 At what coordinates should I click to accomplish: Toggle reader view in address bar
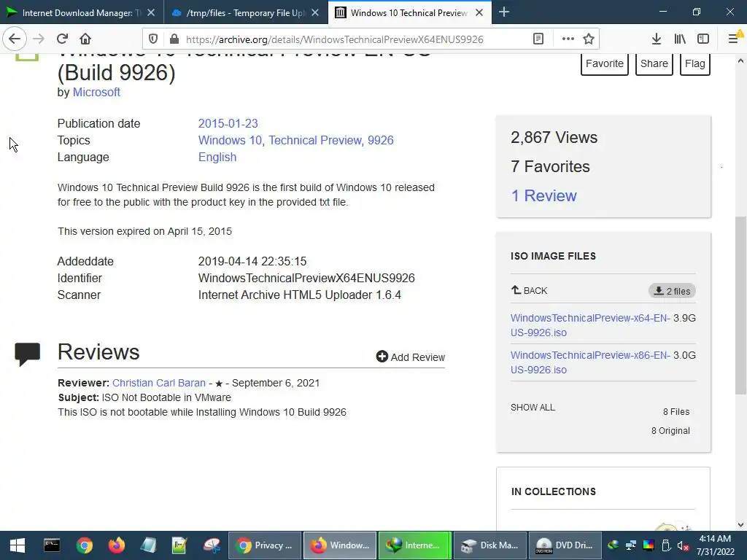tap(538, 39)
